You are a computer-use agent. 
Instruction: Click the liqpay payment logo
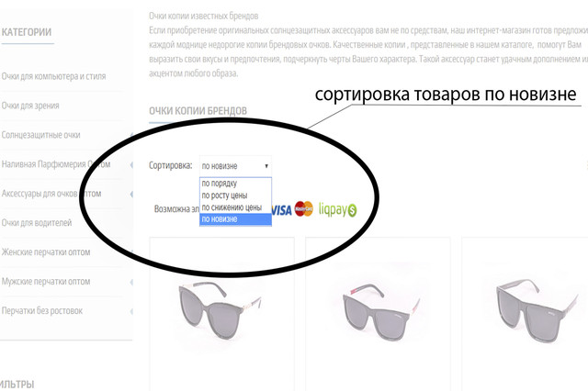[337, 209]
